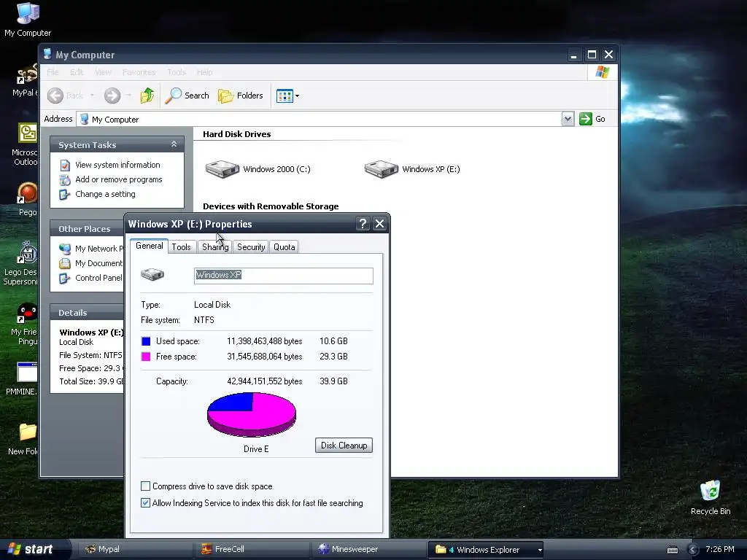Click the question mark help button in Properties
This screenshot has width=747, height=560.
tap(363, 224)
